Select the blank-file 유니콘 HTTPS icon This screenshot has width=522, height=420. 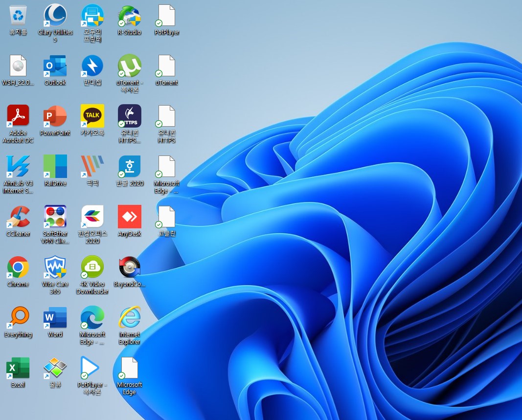click(x=166, y=116)
